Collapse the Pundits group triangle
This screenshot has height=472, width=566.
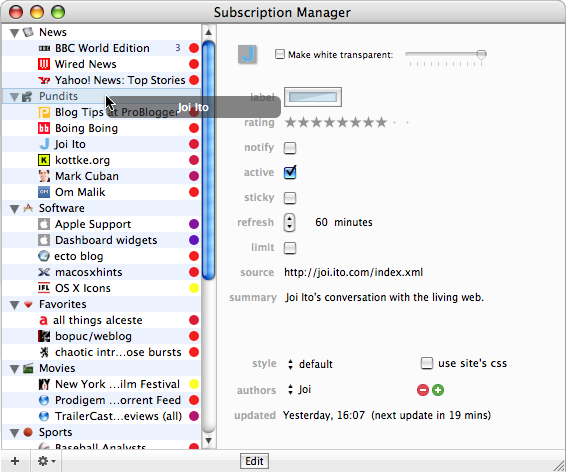pyautogui.click(x=14, y=97)
